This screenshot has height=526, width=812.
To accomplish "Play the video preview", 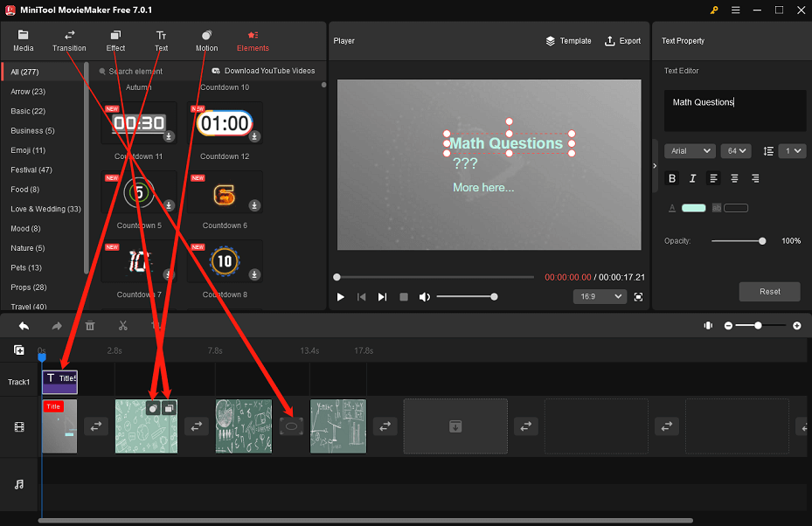I will (340, 297).
